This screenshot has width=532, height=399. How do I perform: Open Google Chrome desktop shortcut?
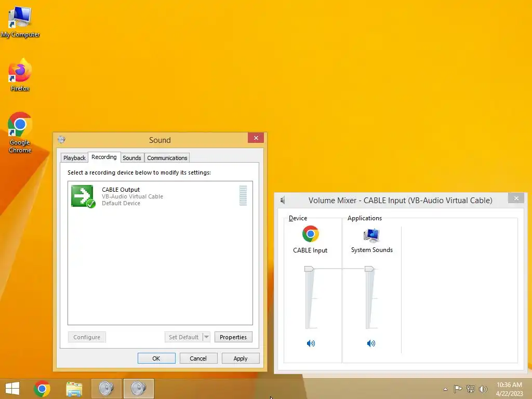click(20, 132)
